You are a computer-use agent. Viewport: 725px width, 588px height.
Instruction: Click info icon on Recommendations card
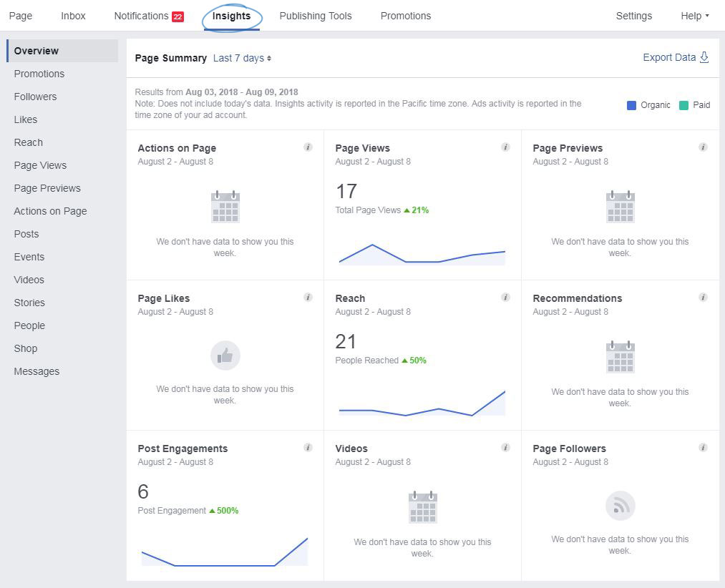703,298
